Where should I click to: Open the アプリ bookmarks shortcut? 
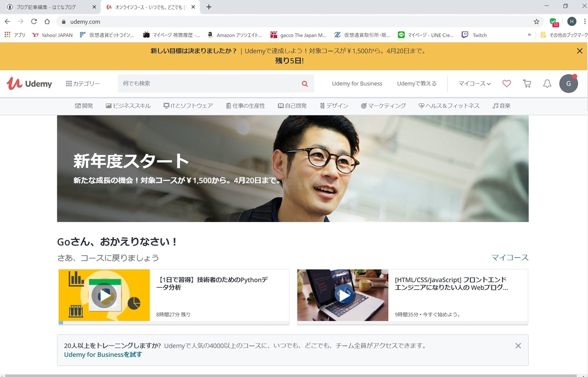point(15,35)
